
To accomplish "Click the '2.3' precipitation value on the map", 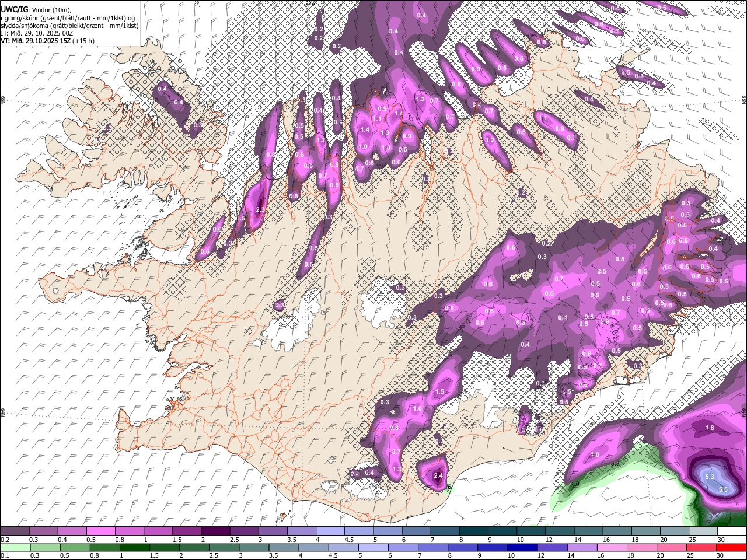I will 260,209.
